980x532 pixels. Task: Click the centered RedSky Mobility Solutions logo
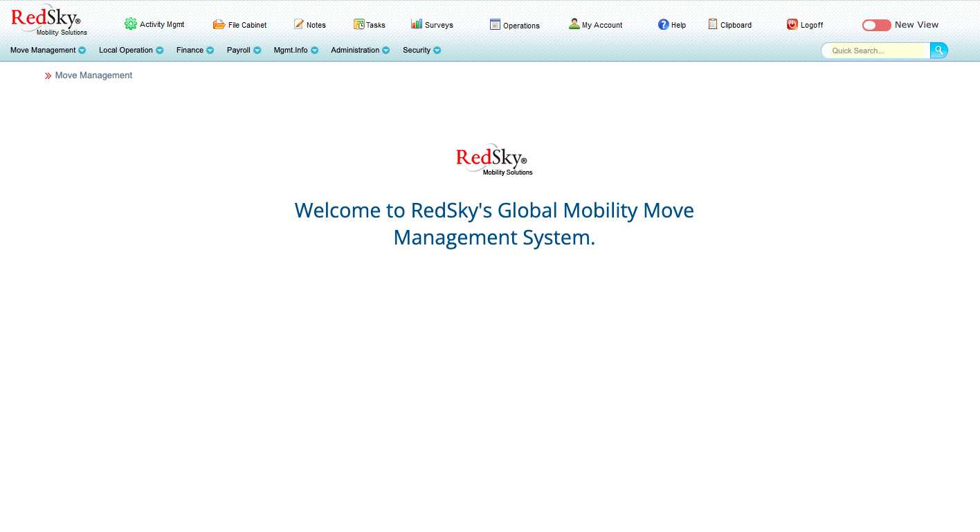[x=494, y=160]
